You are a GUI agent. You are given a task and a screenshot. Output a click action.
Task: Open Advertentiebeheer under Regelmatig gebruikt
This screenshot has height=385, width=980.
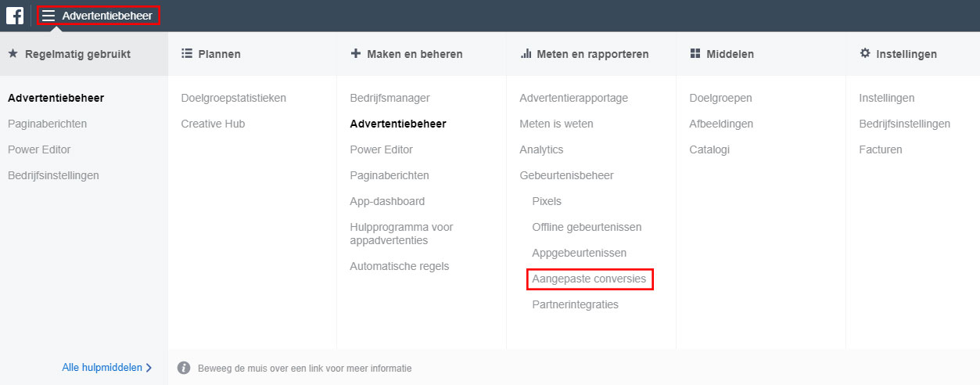tap(56, 98)
